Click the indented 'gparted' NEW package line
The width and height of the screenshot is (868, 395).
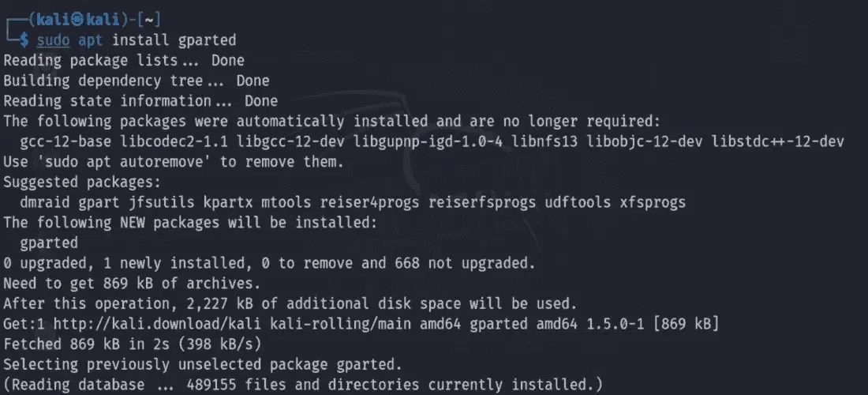coord(49,243)
